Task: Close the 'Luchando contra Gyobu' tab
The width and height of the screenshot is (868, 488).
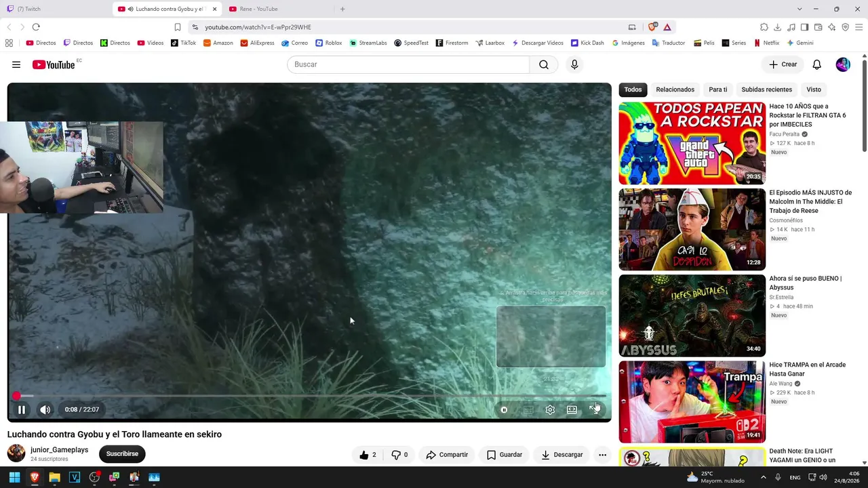Action: pos(215,9)
